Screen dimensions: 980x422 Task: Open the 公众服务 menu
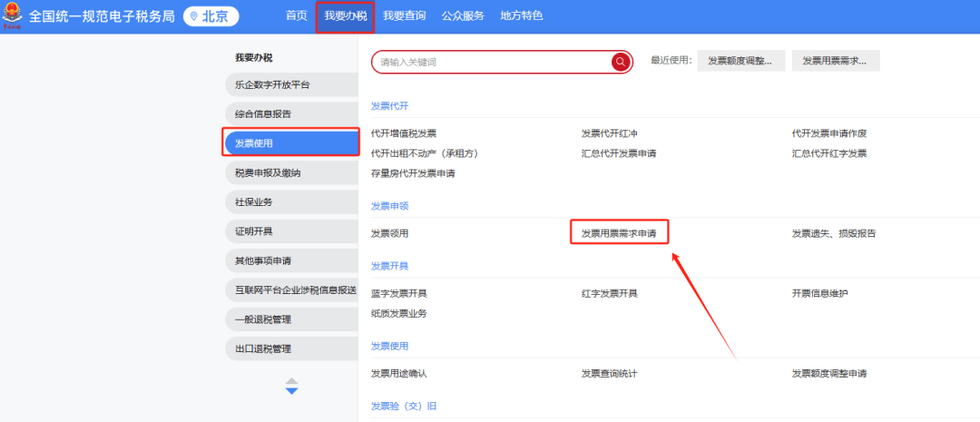pos(463,16)
